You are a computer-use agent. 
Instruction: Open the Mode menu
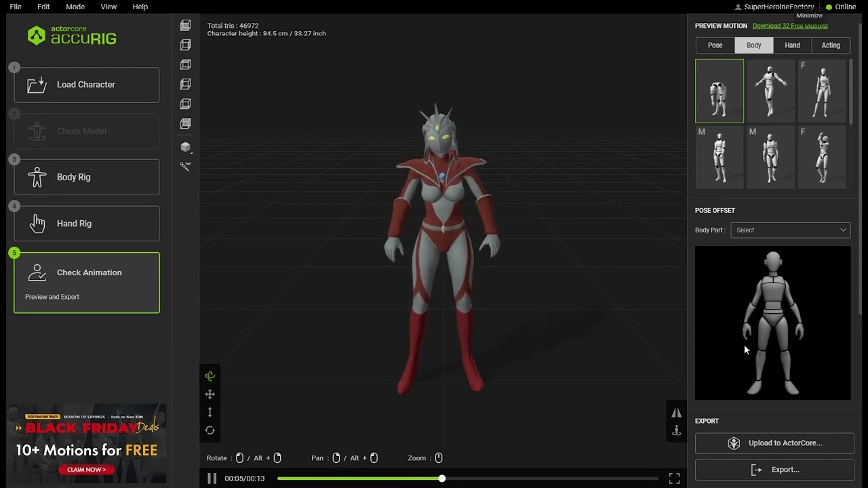75,7
